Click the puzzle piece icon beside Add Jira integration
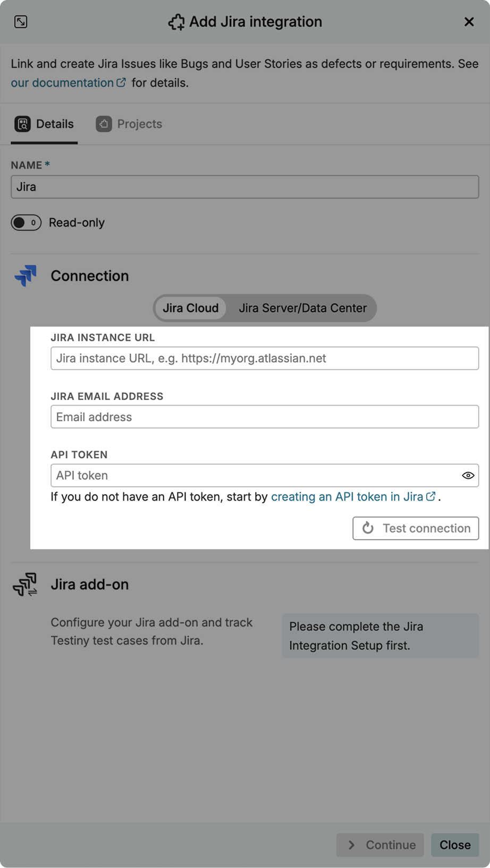490x868 pixels. point(176,22)
